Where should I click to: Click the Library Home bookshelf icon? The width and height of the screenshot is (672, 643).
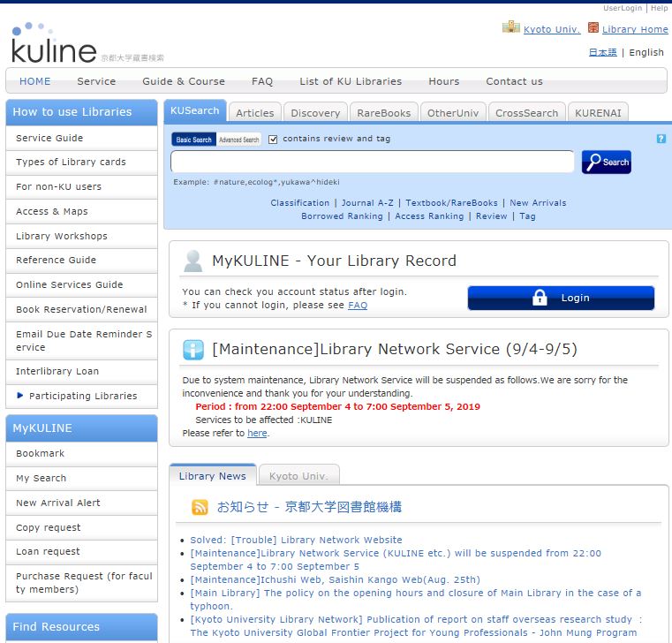click(x=593, y=28)
